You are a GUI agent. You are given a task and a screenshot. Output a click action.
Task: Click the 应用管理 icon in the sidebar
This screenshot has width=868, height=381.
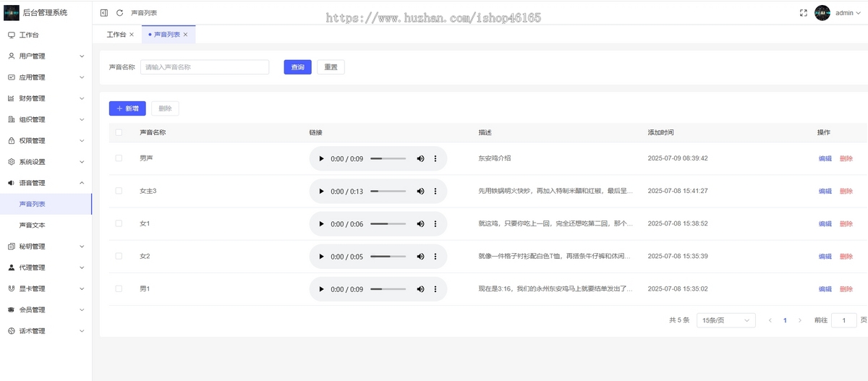(11, 77)
